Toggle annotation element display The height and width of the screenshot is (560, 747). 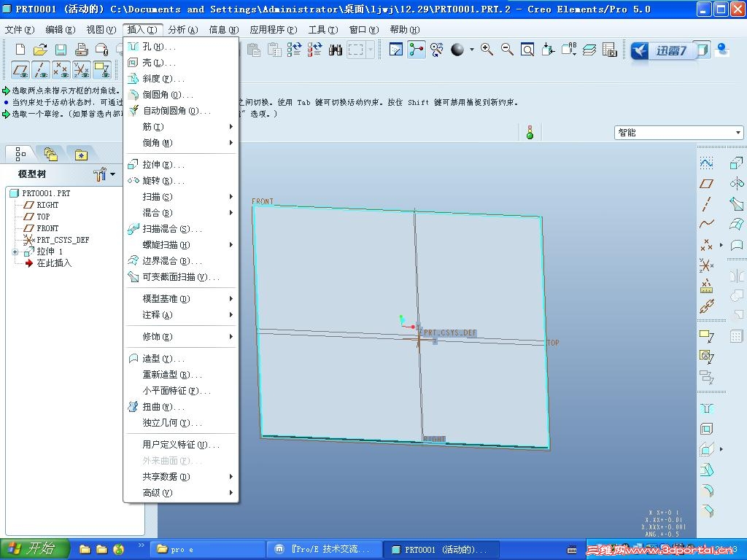pos(102,70)
